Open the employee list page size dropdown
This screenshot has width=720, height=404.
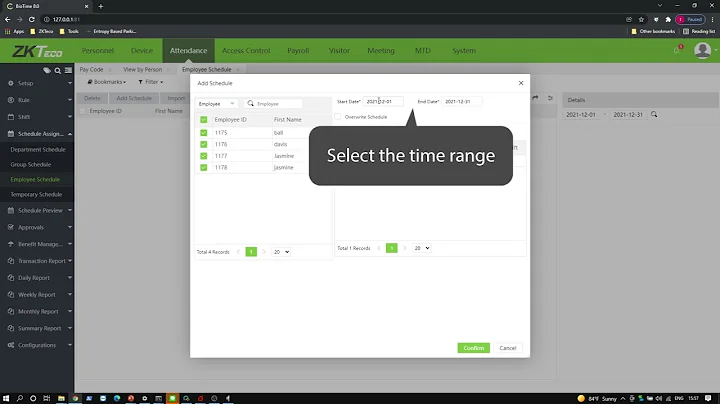(x=281, y=252)
